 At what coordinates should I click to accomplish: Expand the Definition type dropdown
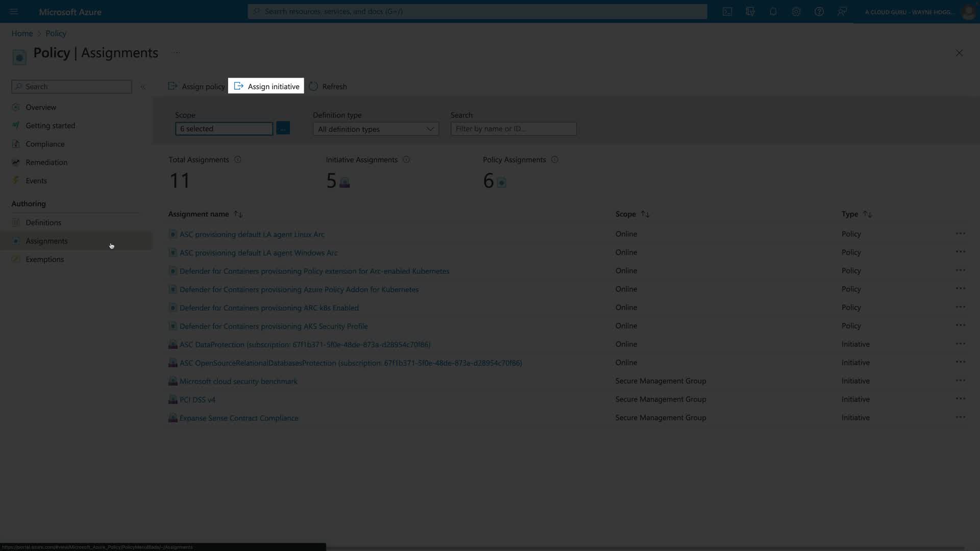point(376,129)
